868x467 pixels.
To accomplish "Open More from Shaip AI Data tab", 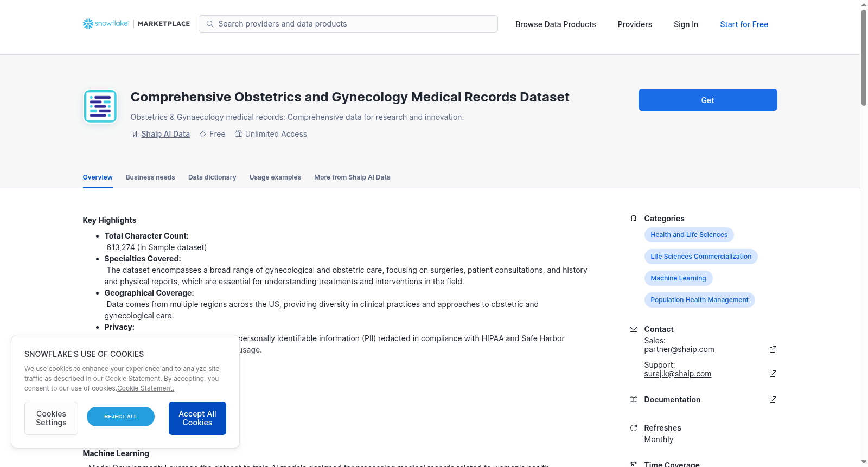I will 352,177.
